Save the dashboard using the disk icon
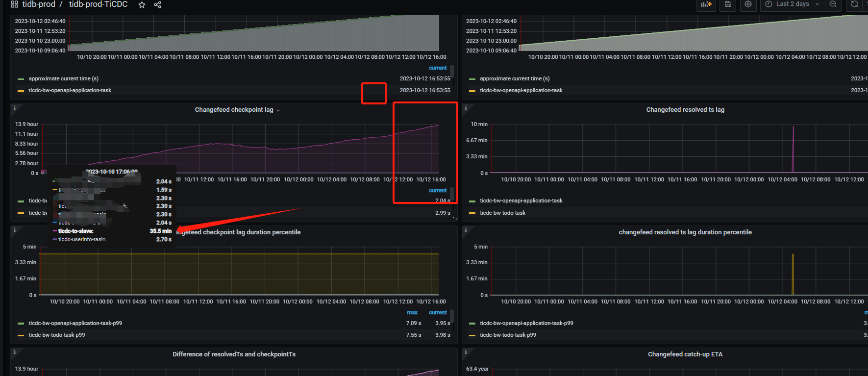The height and width of the screenshot is (376, 868). [x=728, y=4]
